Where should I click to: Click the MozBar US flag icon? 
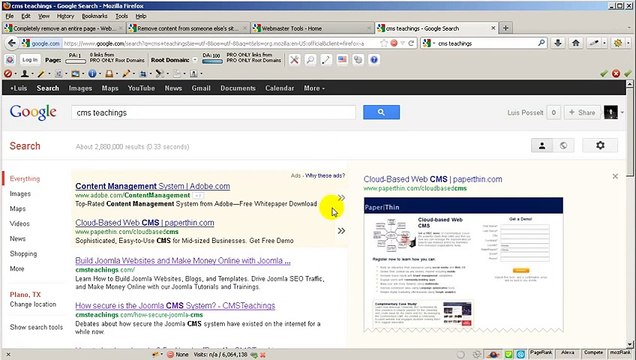coord(342,60)
